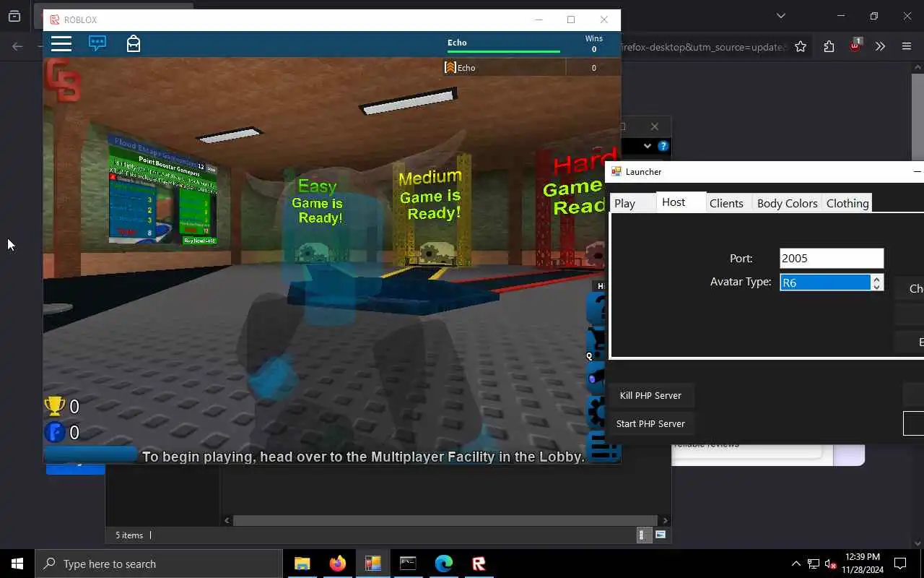924x578 pixels.
Task: Switch File Explorer to large icons view
Action: [x=661, y=535]
